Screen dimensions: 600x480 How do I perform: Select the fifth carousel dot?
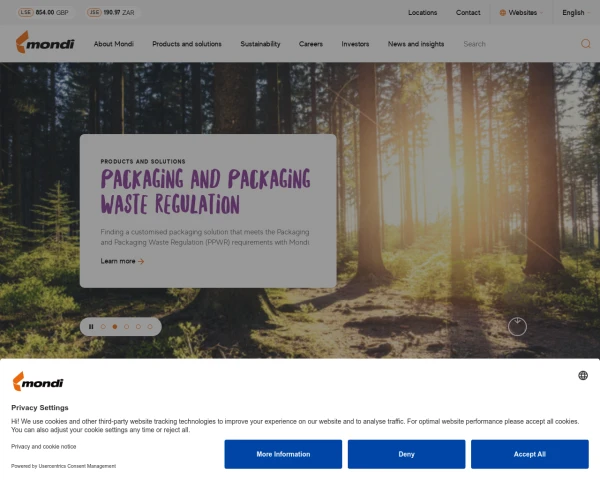tap(150, 327)
